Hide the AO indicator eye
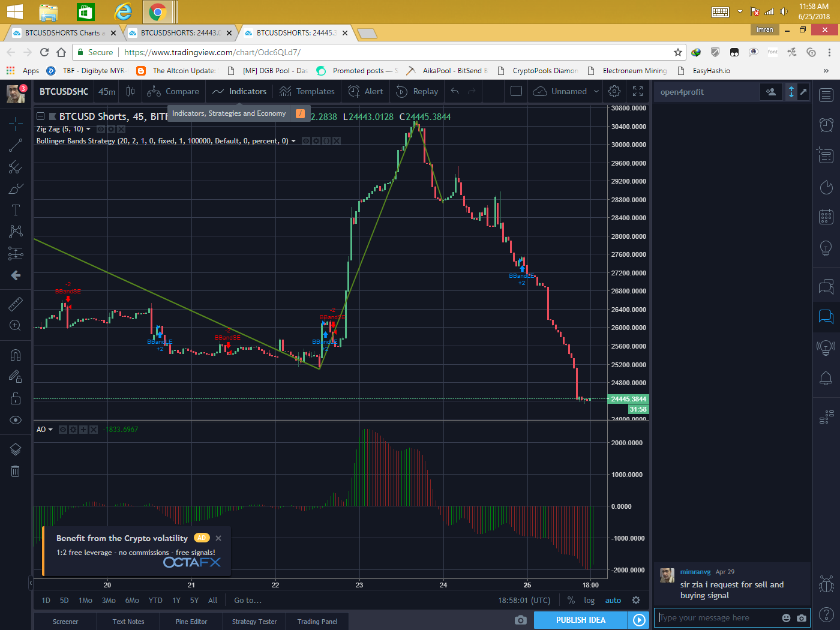The width and height of the screenshot is (840, 630). pyautogui.click(x=63, y=430)
